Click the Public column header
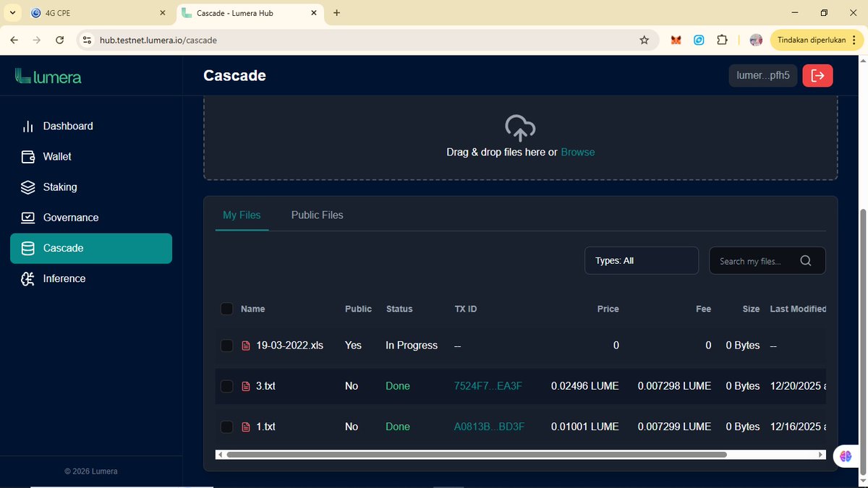 click(x=358, y=309)
